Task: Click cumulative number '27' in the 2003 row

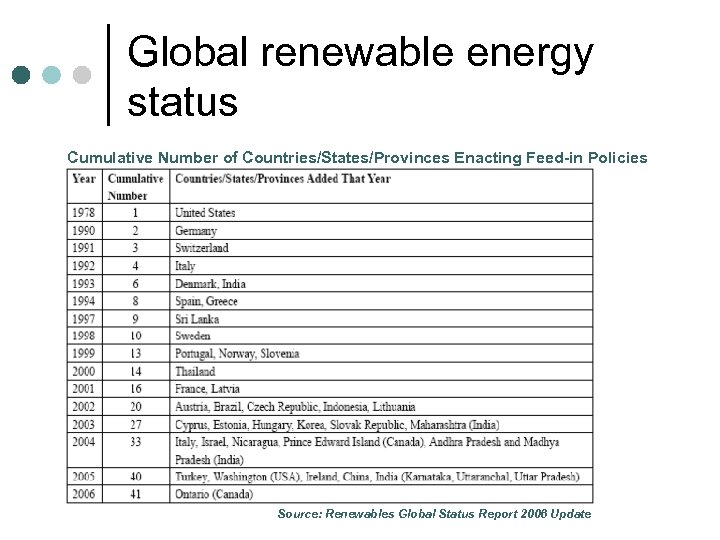Action: 135,425
